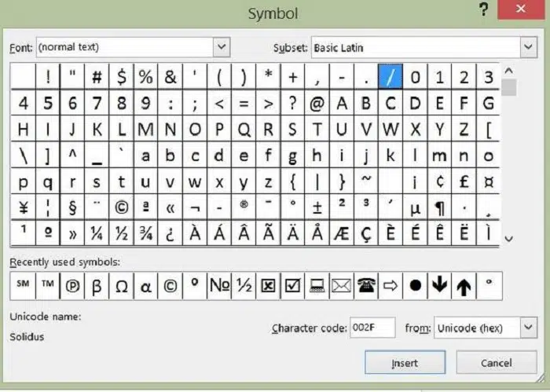Screen dimensions: 550x392
Task: Open the Subset dropdown arrow
Action: pos(529,46)
